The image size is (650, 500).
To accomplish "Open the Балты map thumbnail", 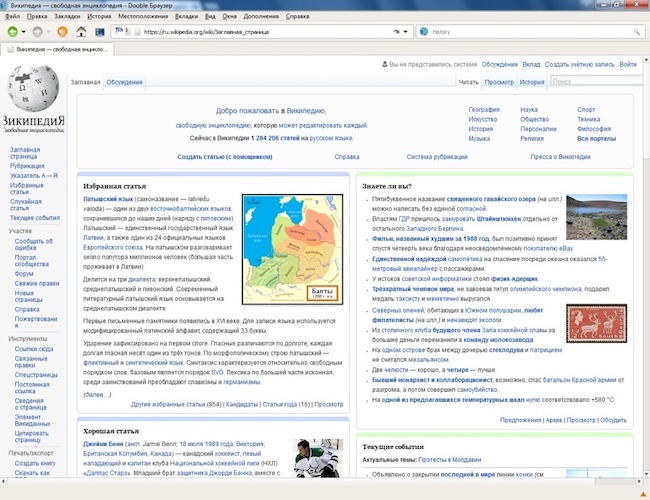I will tap(292, 249).
